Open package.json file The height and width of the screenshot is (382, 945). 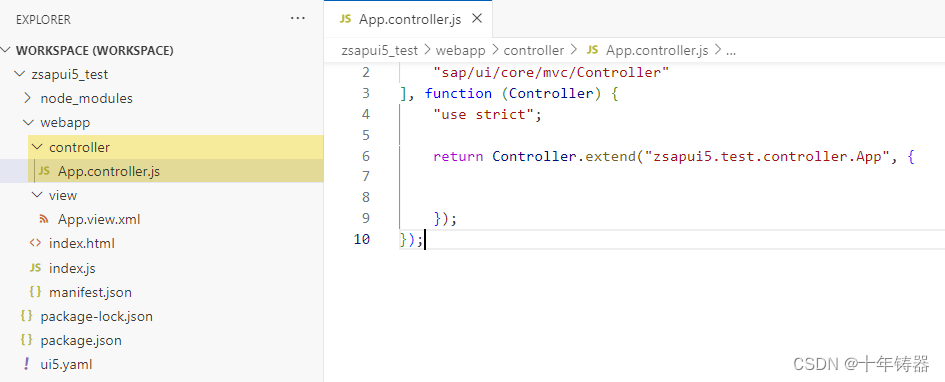[x=81, y=340]
